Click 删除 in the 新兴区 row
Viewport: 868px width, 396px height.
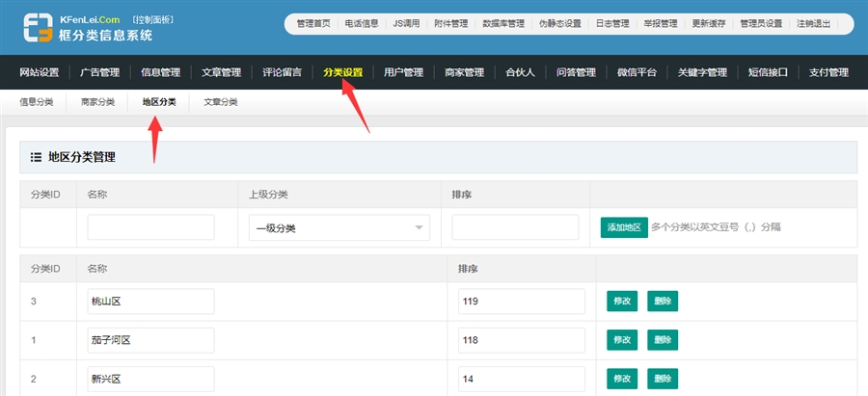point(662,379)
